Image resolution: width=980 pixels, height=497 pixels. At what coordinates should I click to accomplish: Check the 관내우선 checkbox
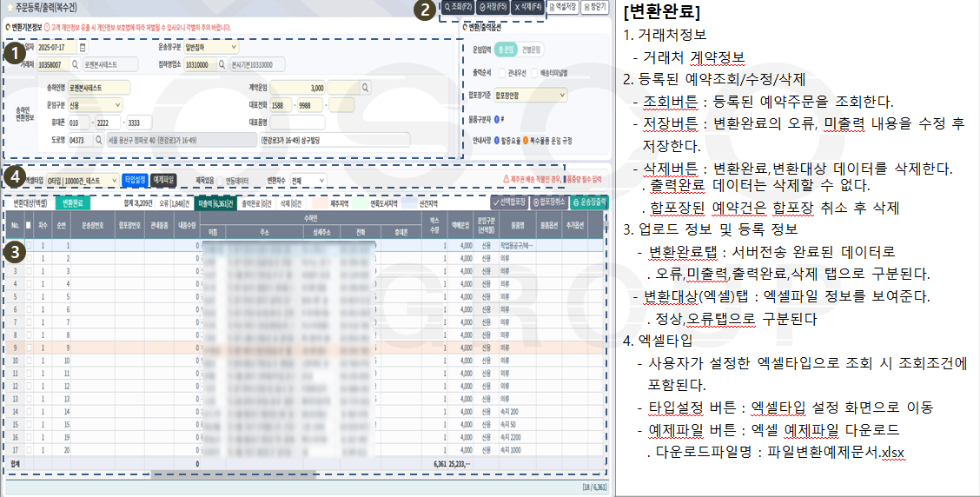coord(502,73)
